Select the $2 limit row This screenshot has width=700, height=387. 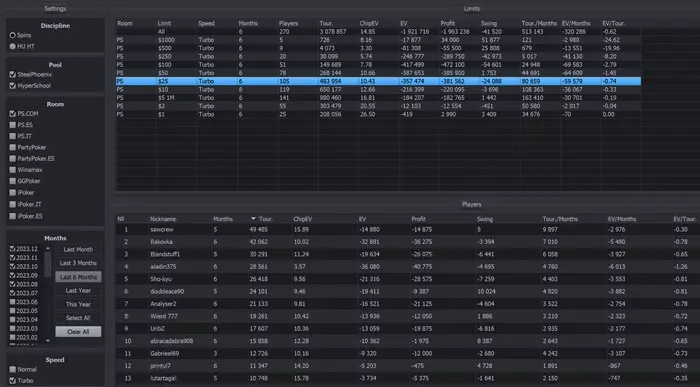click(x=379, y=106)
